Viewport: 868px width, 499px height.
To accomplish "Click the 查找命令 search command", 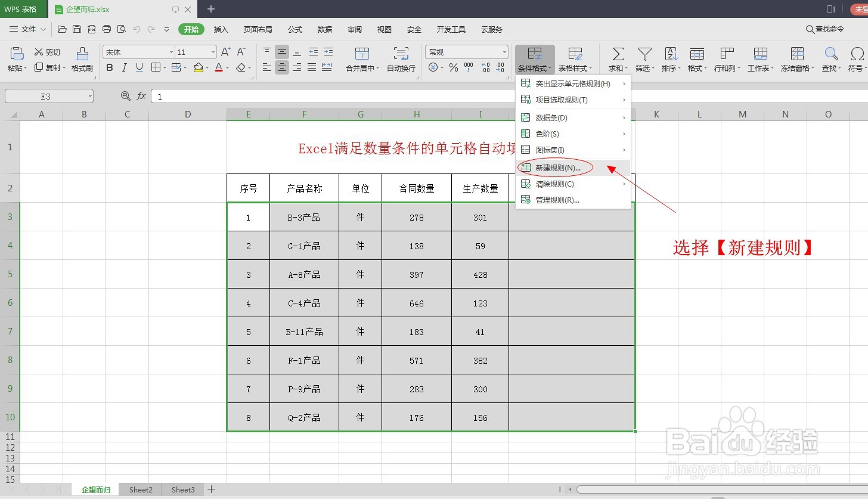I will (825, 29).
